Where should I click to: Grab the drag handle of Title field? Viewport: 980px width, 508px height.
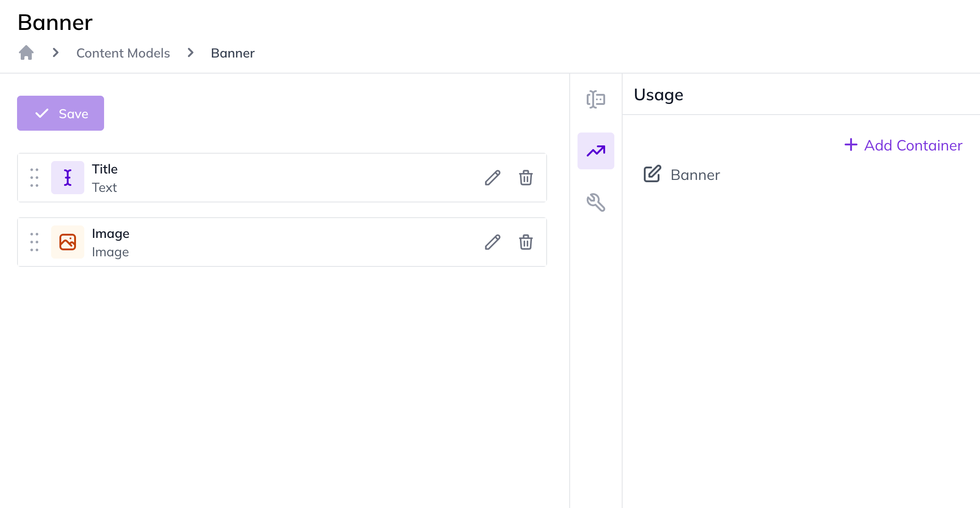[x=35, y=178]
